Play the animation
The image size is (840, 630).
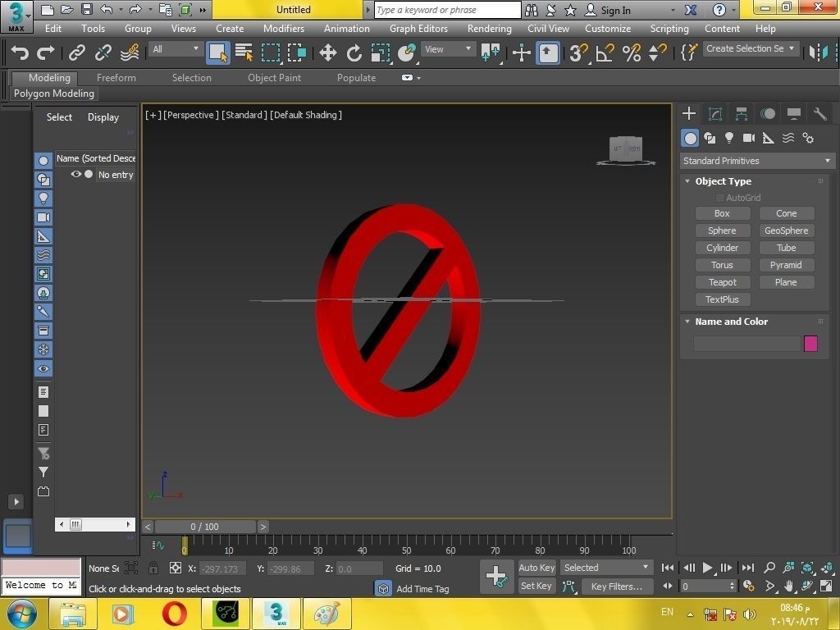(707, 568)
